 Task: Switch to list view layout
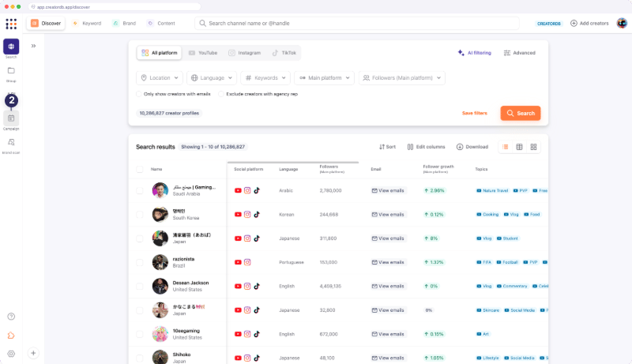[506, 147]
